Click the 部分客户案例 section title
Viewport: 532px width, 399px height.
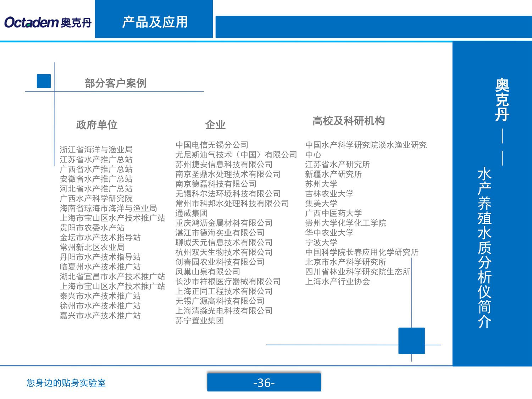click(116, 83)
